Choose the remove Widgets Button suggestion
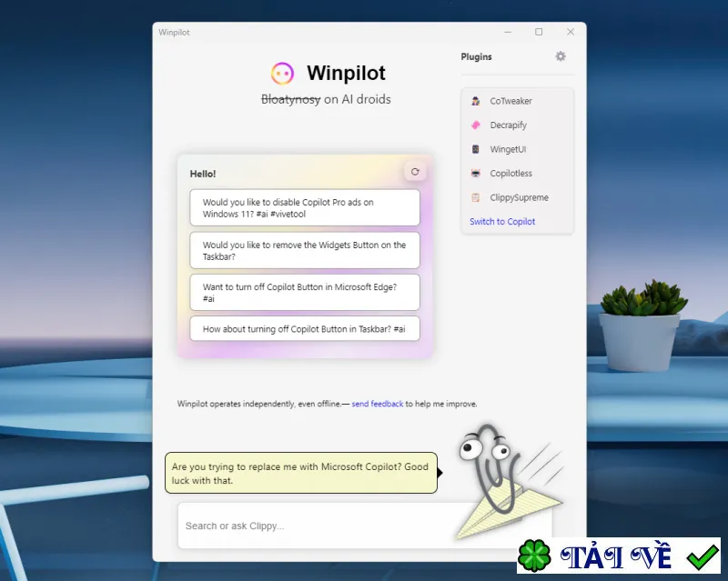728x581 pixels. click(x=305, y=251)
